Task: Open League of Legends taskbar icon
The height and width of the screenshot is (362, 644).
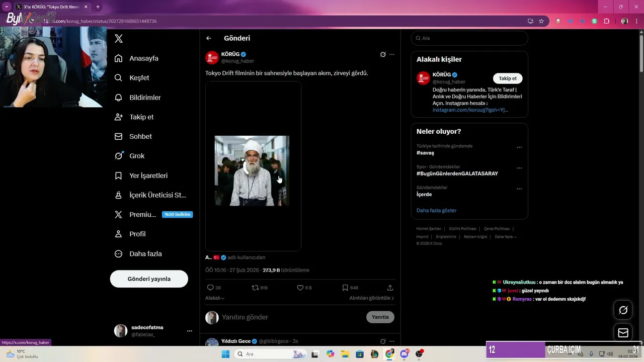Action: point(374,354)
